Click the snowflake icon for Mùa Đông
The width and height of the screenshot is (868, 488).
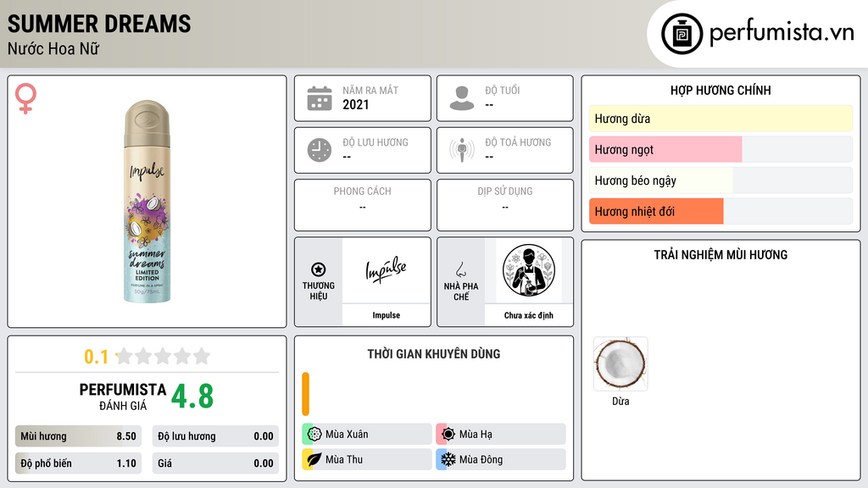coord(448,459)
